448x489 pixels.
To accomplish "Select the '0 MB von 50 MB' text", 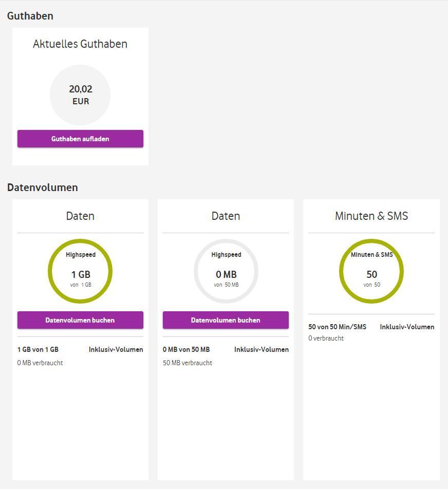I will 186,349.
